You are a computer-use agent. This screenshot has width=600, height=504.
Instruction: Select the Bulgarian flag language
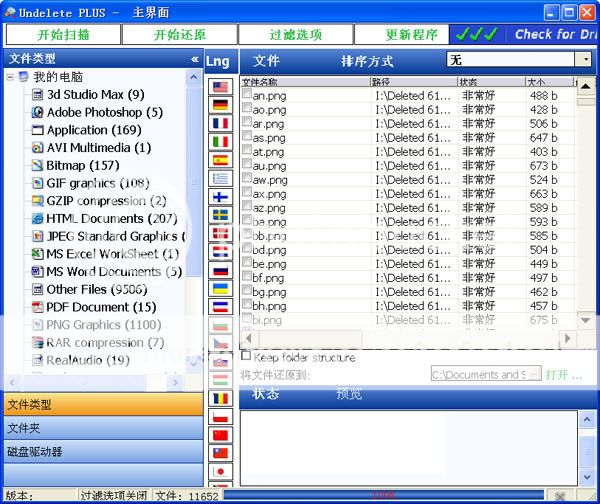[x=220, y=325]
